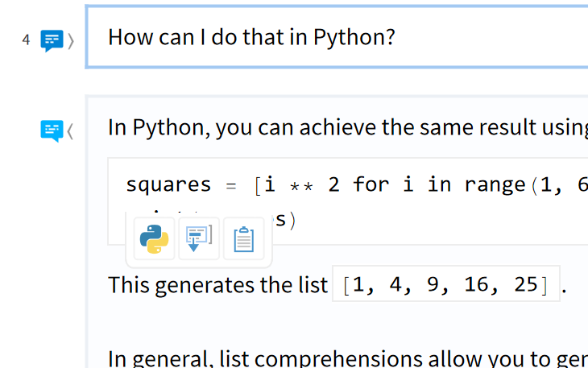Click the "In general, list comprehensions" sentence
The height and width of the screenshot is (368, 588).
point(348,358)
